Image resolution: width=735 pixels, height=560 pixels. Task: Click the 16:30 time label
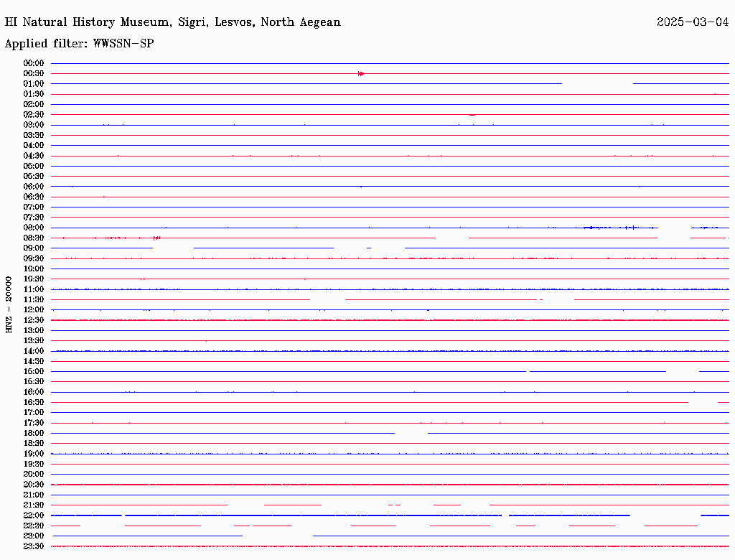pyautogui.click(x=33, y=403)
